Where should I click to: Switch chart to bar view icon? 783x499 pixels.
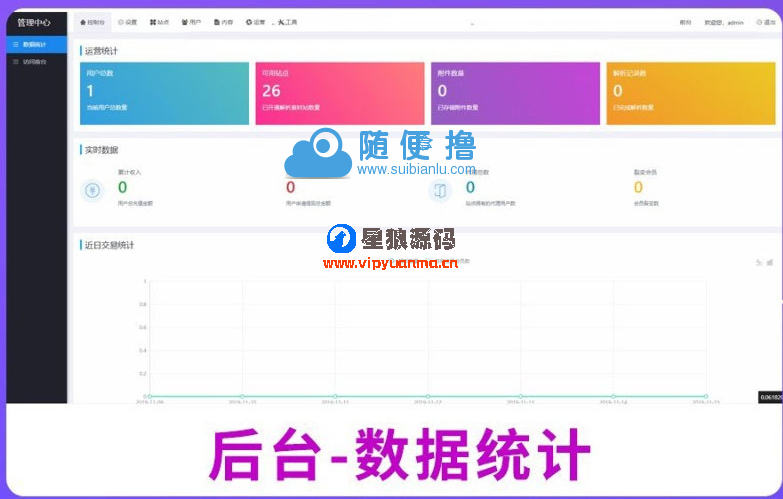[770, 262]
